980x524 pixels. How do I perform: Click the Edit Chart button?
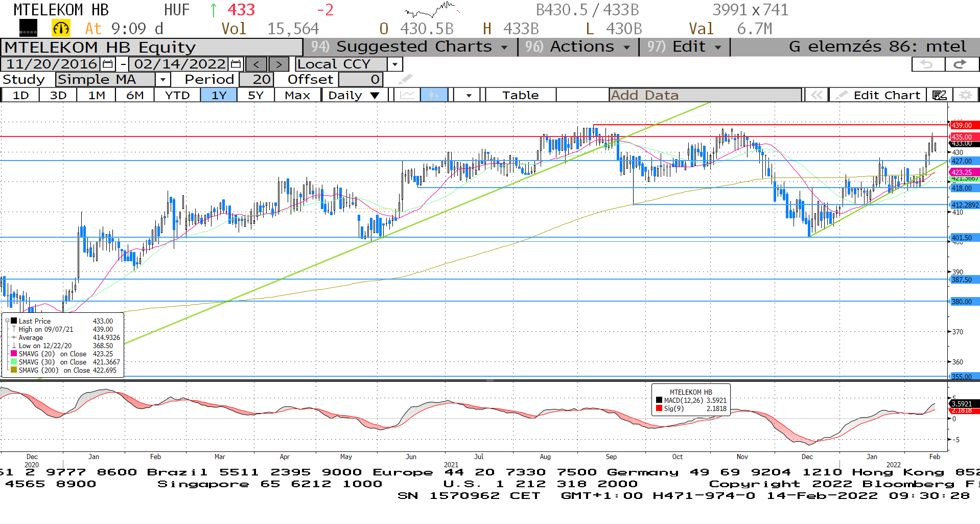point(878,95)
